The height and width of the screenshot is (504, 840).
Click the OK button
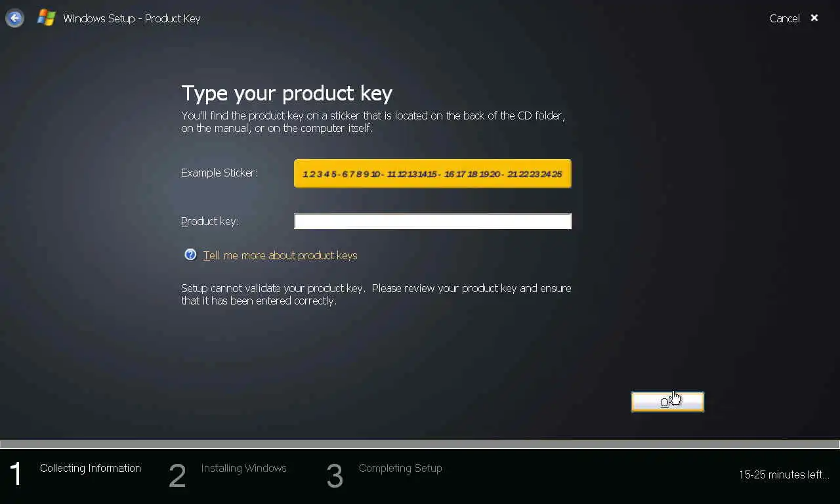[x=667, y=402]
